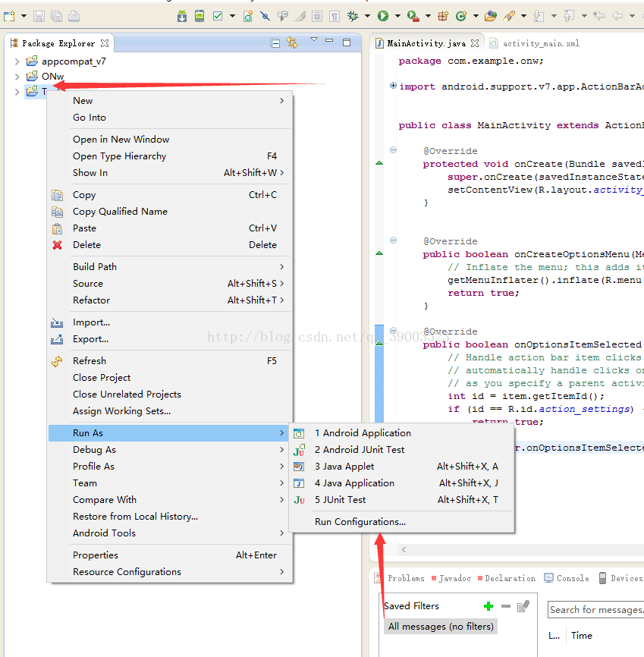This screenshot has width=644, height=657.
Task: Jump to Last Edit Location icon
Action: (x=599, y=17)
